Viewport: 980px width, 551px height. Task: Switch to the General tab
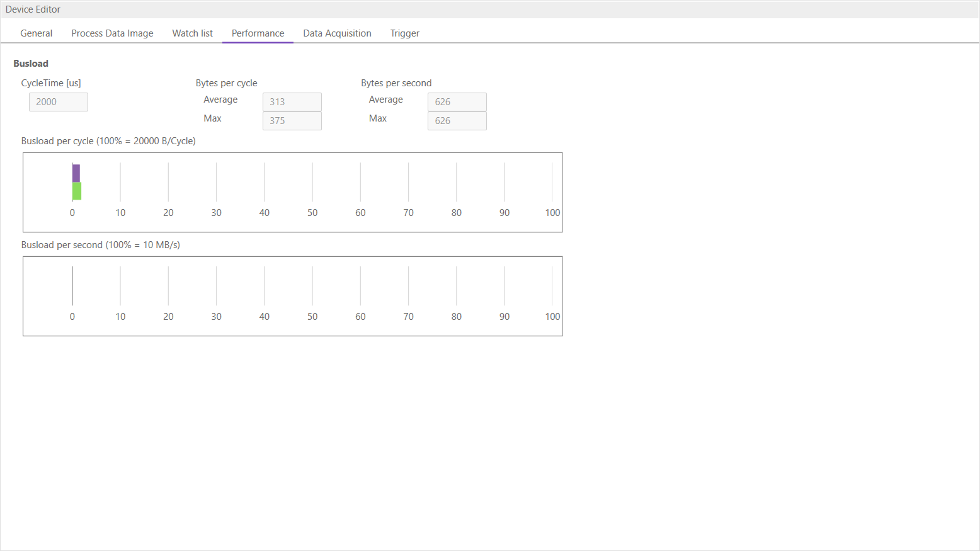36,33
